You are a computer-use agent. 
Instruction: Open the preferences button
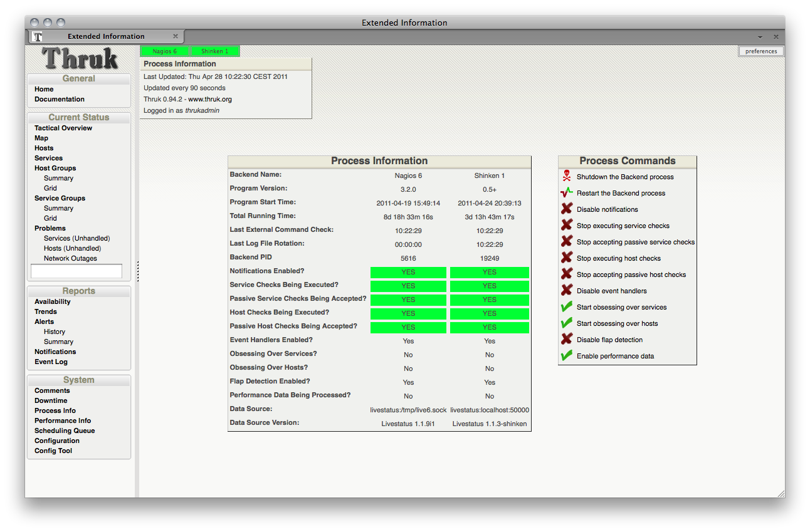coord(761,51)
